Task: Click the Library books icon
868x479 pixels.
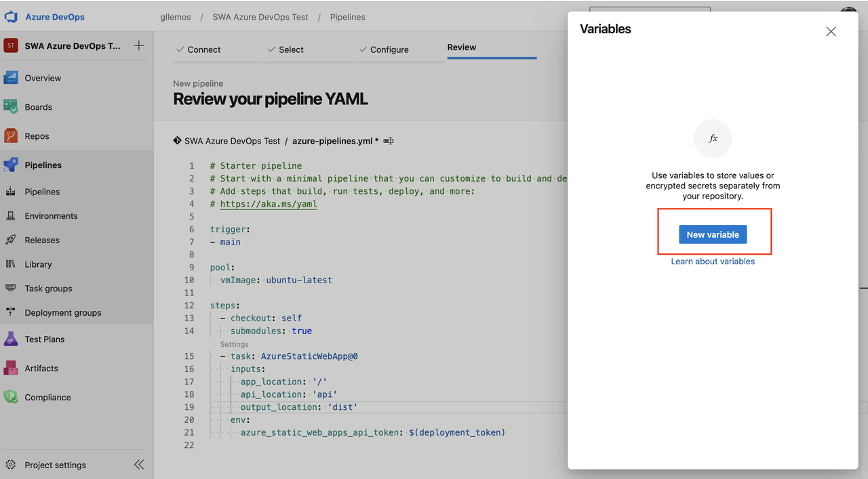Action: coord(11,264)
